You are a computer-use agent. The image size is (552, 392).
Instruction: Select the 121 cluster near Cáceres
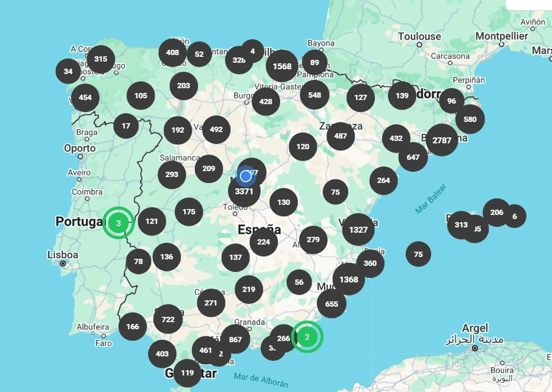pyautogui.click(x=152, y=221)
